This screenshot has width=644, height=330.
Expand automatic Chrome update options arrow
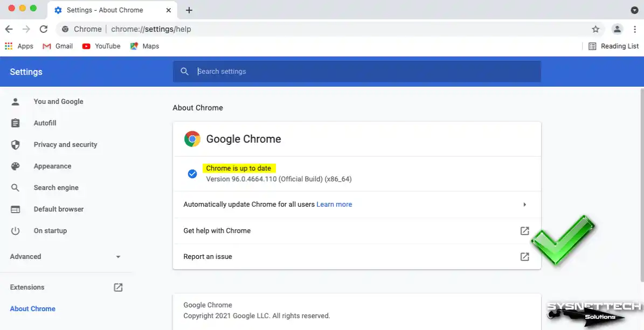[x=524, y=205]
